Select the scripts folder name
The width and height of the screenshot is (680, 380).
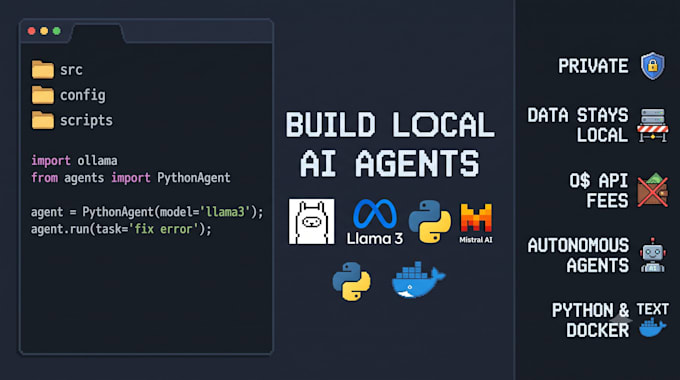click(x=86, y=121)
